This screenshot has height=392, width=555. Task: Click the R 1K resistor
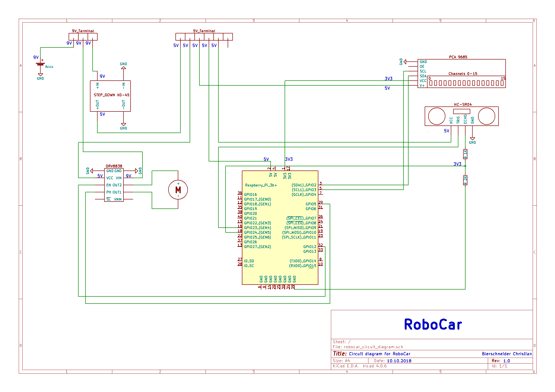(465, 154)
